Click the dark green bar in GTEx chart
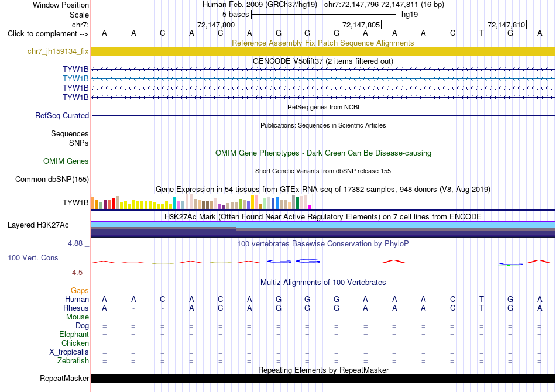This screenshot has height=392, width=556. tap(297, 203)
